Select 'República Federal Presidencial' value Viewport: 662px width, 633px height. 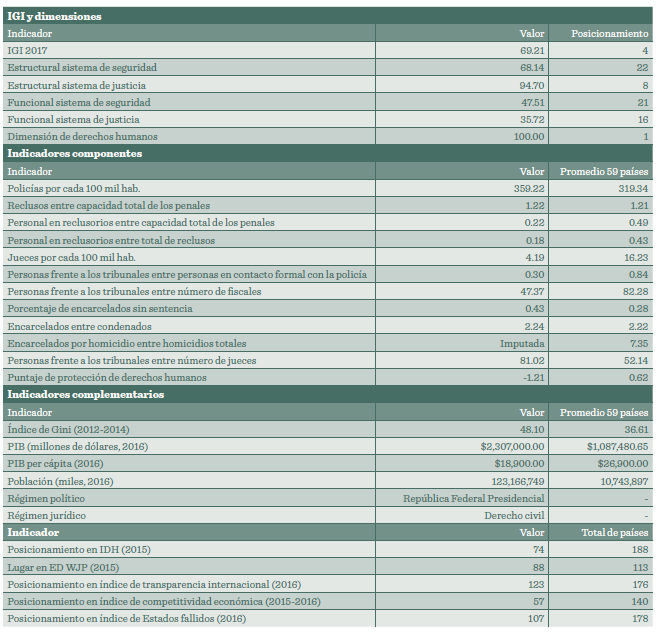474,498
